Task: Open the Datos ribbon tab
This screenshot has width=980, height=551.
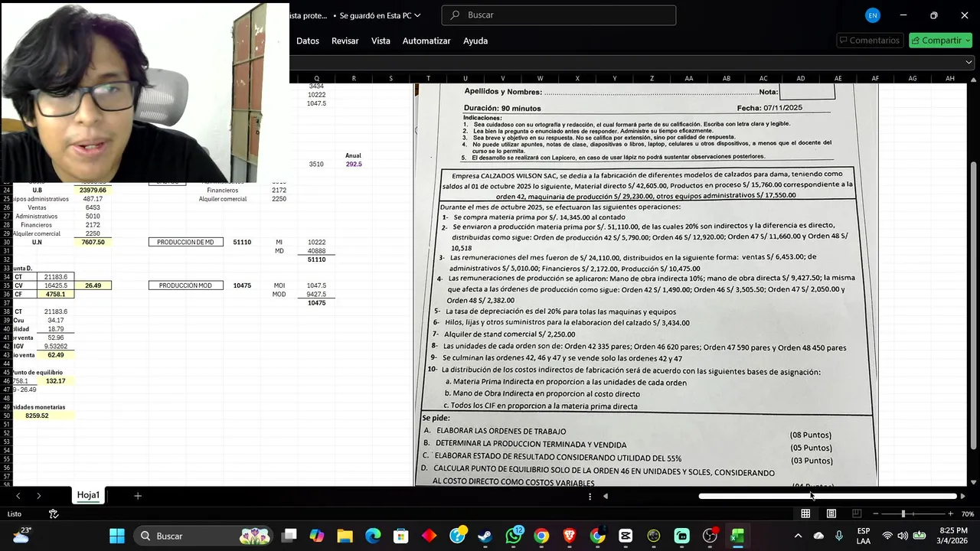Action: pos(307,41)
